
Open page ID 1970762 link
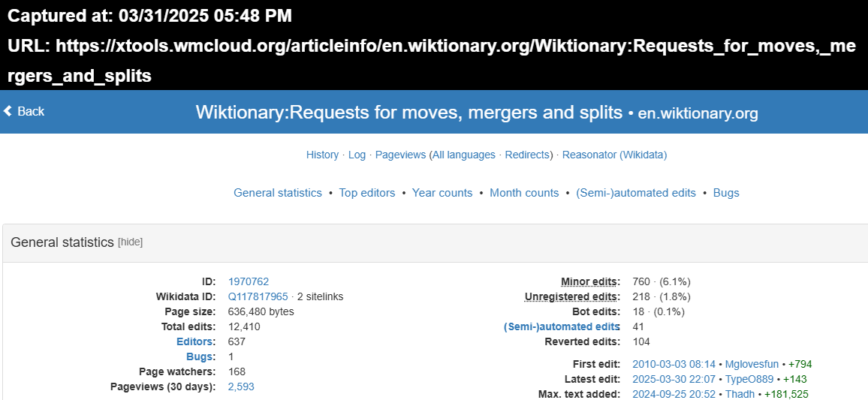click(249, 281)
